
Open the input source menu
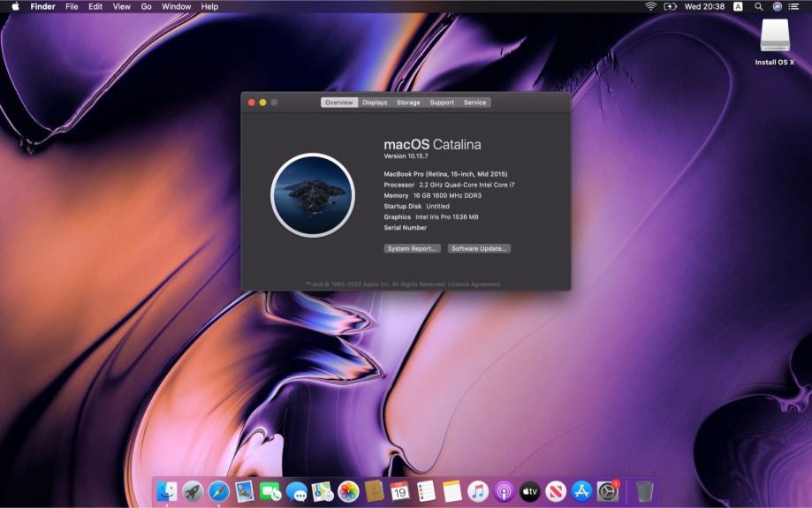point(738,6)
